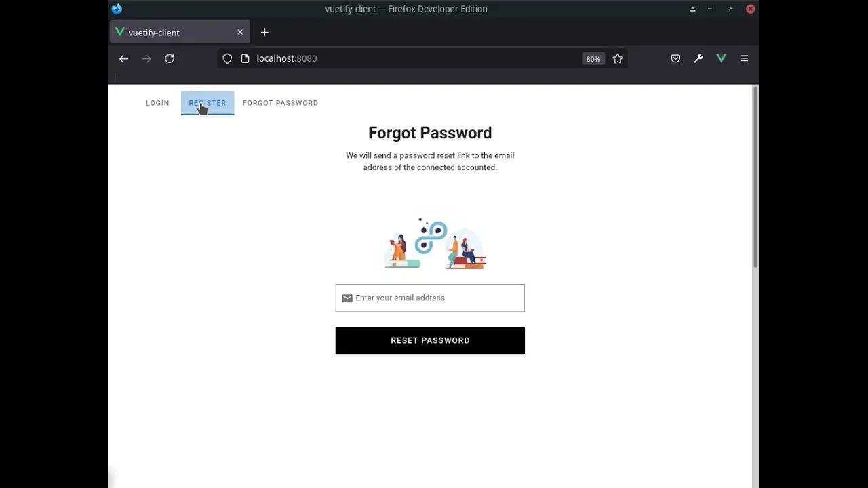The image size is (868, 488).
Task: Select the Register tab
Action: tap(208, 103)
